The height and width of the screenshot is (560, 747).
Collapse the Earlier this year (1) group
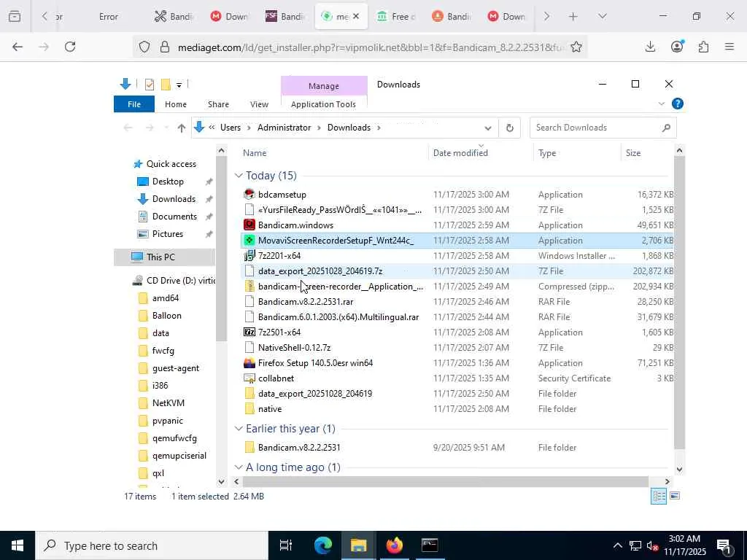(x=239, y=429)
